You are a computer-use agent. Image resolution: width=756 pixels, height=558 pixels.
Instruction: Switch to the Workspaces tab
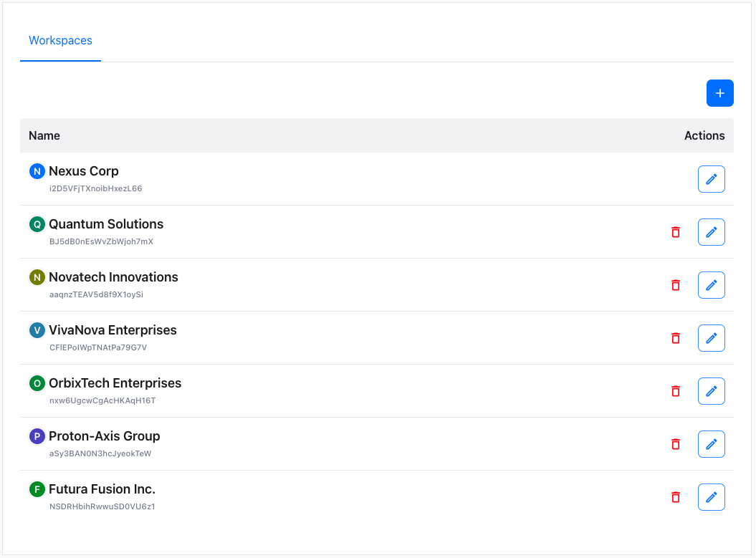click(x=60, y=41)
